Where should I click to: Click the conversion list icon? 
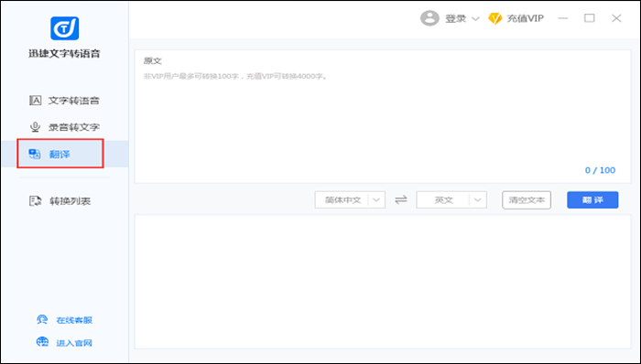tap(35, 201)
